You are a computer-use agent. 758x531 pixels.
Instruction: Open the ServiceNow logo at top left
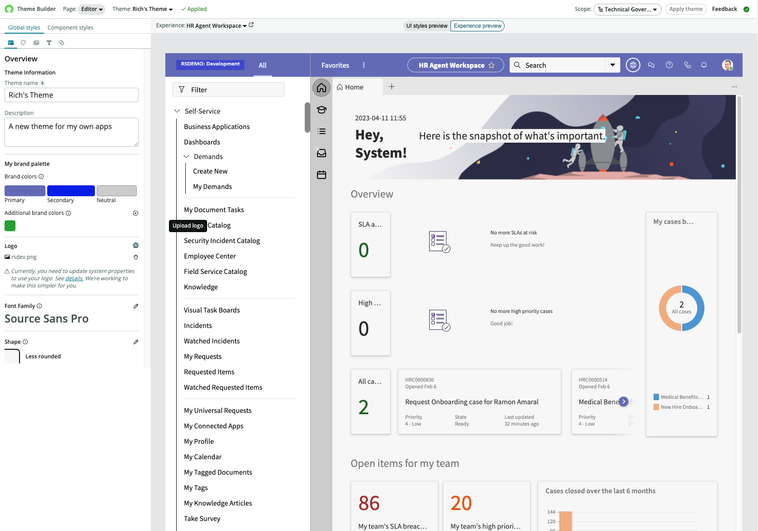click(x=9, y=9)
